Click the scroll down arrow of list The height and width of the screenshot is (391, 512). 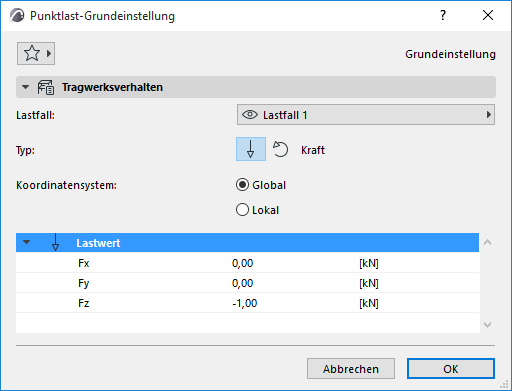point(487,324)
